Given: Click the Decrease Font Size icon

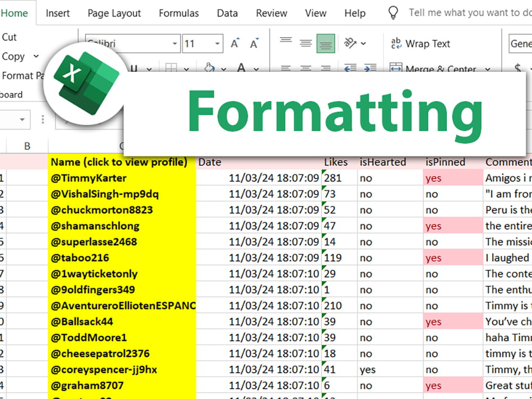Looking at the screenshot, I should [254, 43].
